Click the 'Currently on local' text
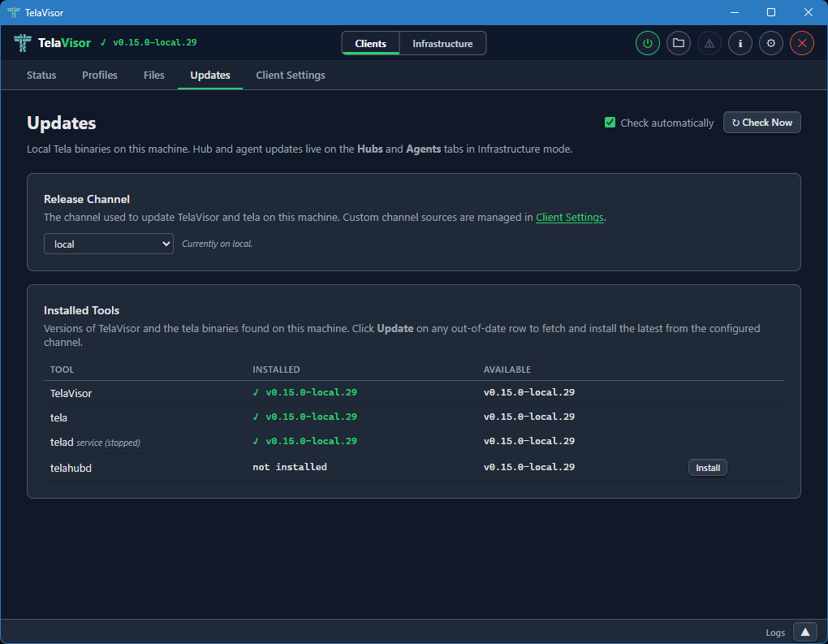828x644 pixels. point(217,244)
